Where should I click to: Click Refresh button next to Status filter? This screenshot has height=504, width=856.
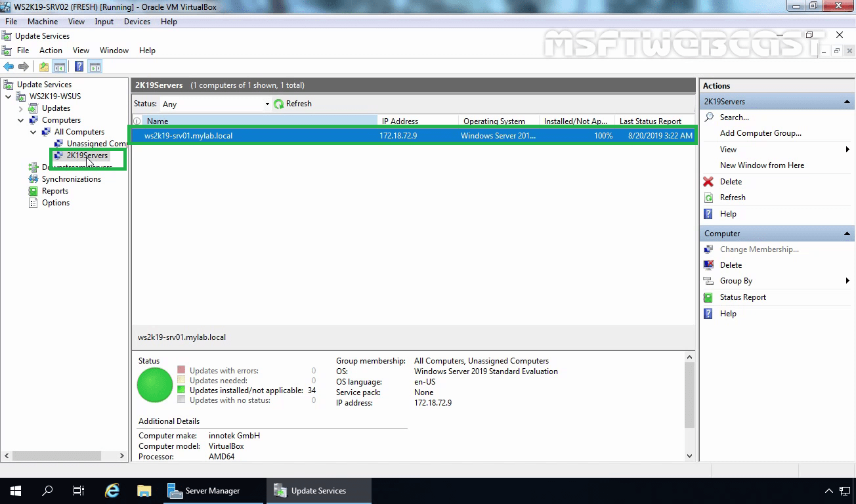[x=293, y=104]
